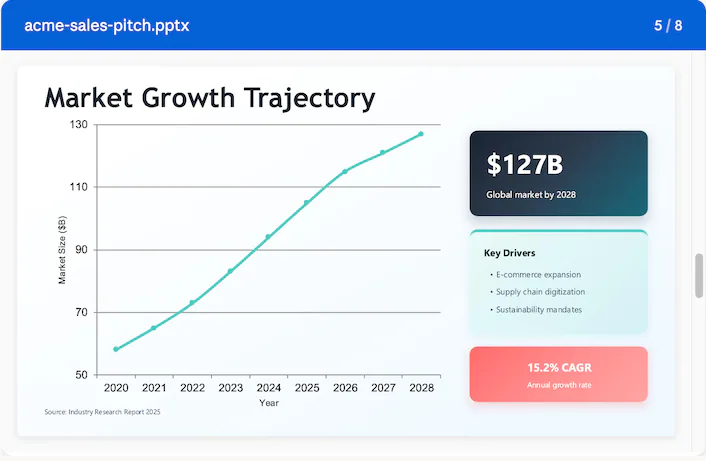This screenshot has width=706, height=461.
Task: Click the Market Size ($B) axis label
Action: point(62,250)
